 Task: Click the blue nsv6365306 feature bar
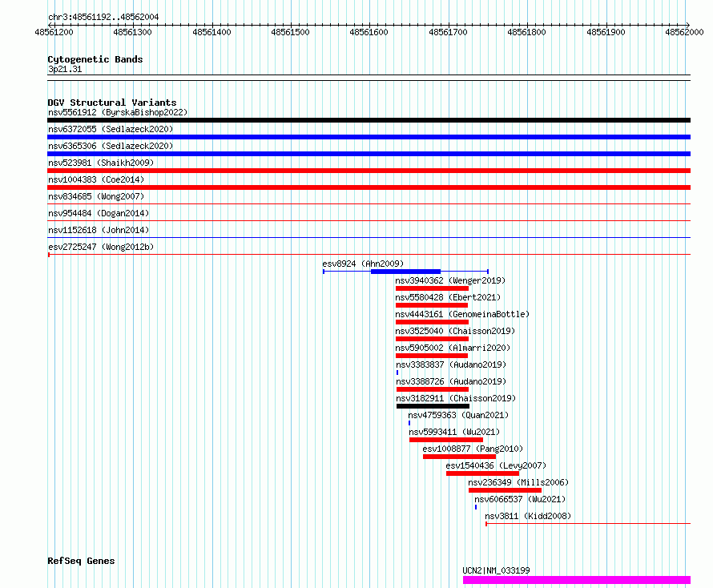[369, 154]
